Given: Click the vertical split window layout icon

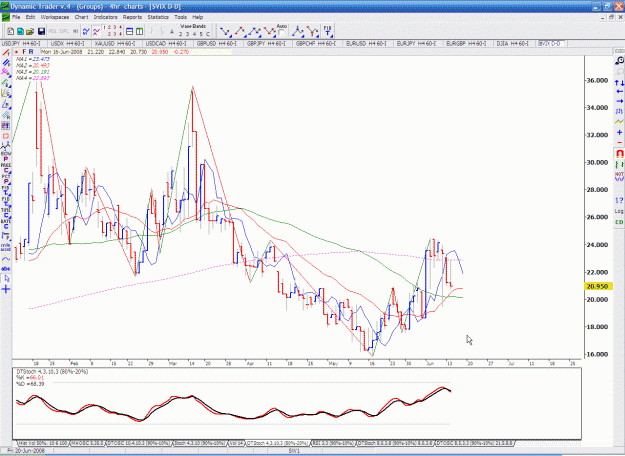Looking at the screenshot, I should 139,31.
